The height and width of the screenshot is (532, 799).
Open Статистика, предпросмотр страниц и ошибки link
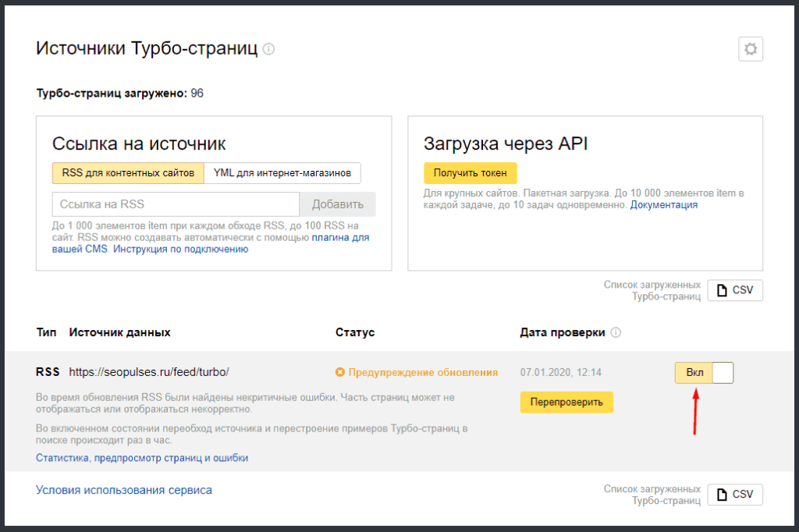[x=142, y=458]
